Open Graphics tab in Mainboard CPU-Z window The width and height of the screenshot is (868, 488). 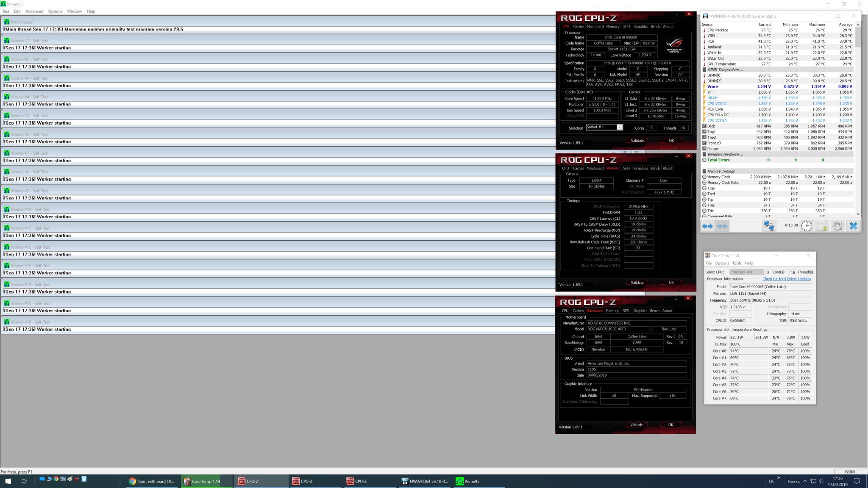tap(640, 311)
